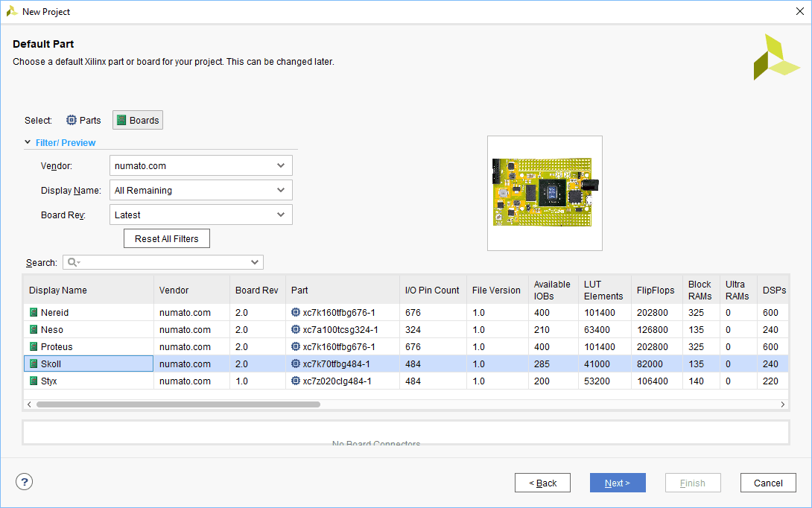Image resolution: width=812 pixels, height=508 pixels.
Task: Click the Skoll board preview image
Action: click(x=545, y=193)
